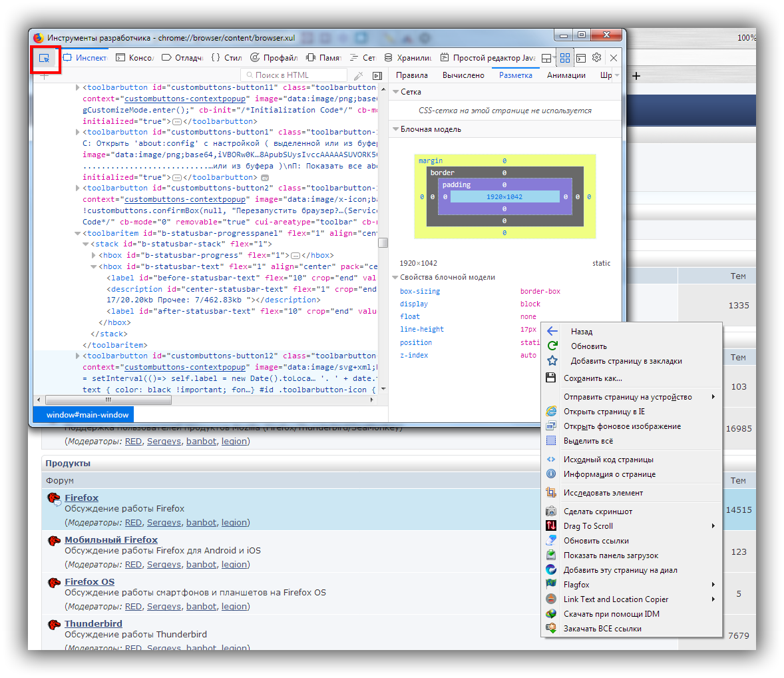
Task: Expand the b-statusbar-progress hbox node
Action: [x=94, y=255]
